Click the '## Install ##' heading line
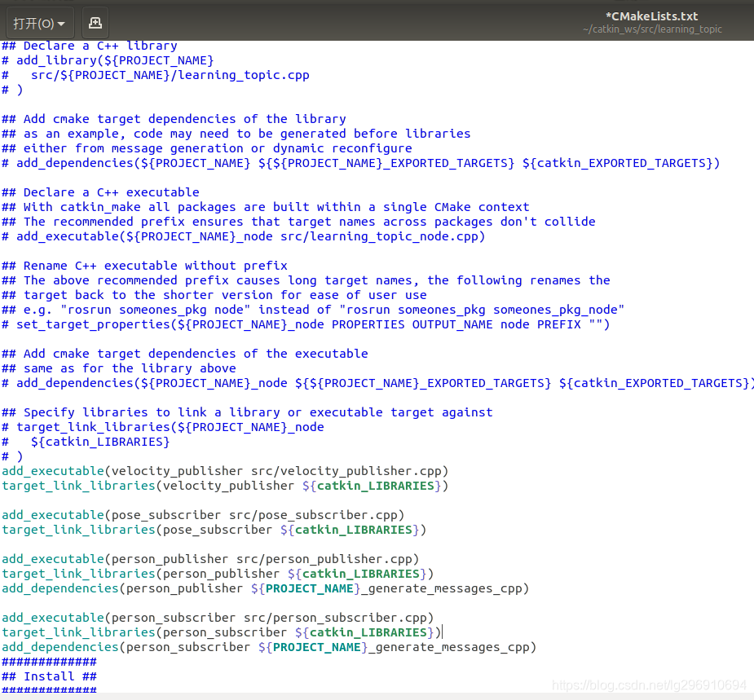Viewport: 754px width, 700px height. pos(49,676)
